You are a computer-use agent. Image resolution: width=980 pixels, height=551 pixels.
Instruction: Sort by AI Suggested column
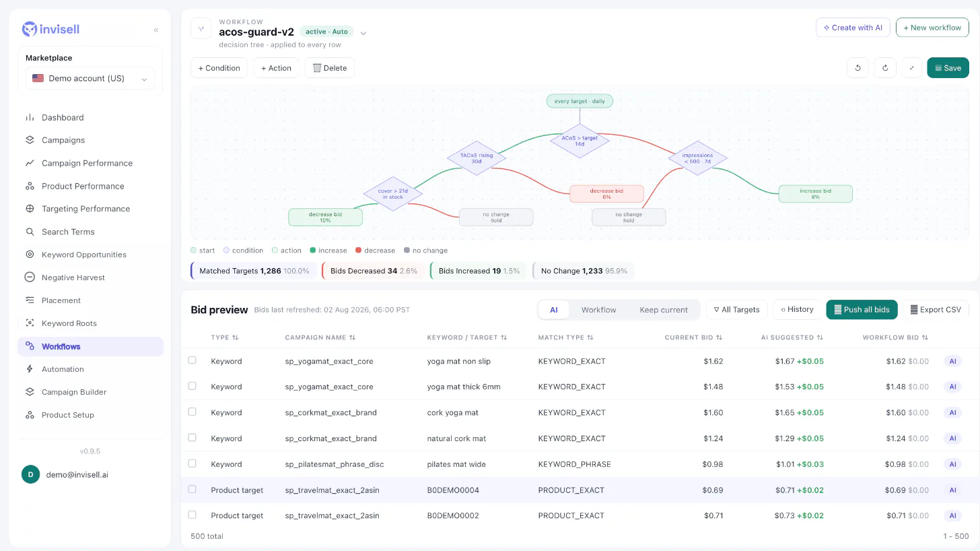click(792, 337)
